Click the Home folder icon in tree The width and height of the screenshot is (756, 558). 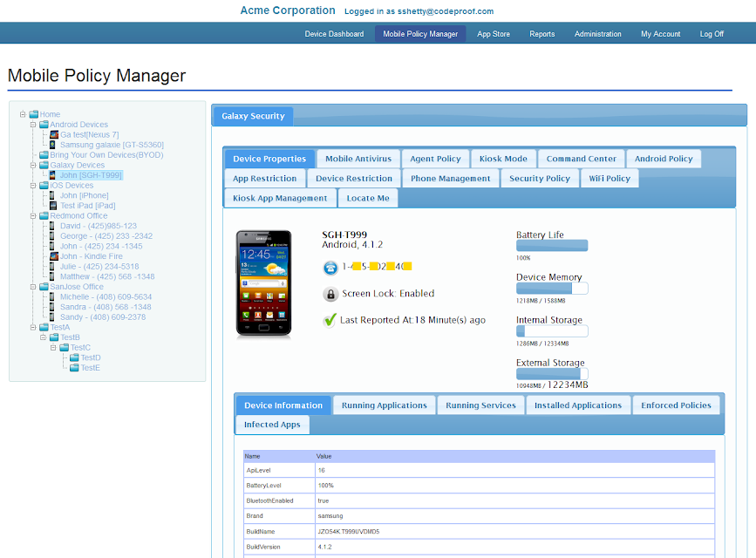pos(34,114)
